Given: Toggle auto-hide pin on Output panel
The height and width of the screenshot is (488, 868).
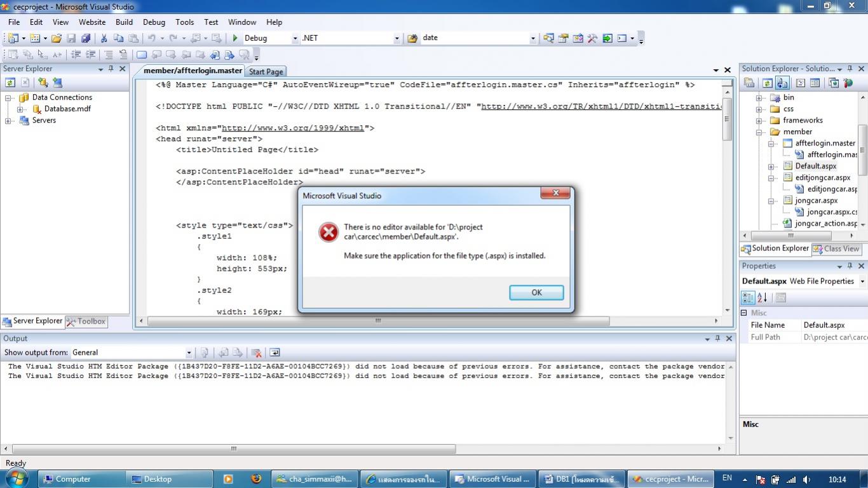Looking at the screenshot, I should point(717,339).
